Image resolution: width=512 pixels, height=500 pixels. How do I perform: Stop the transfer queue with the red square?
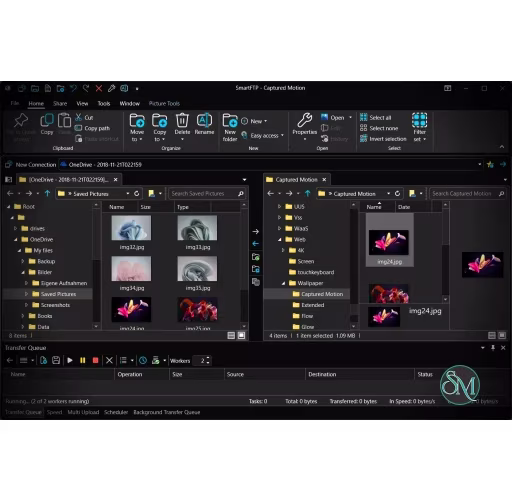(96, 360)
